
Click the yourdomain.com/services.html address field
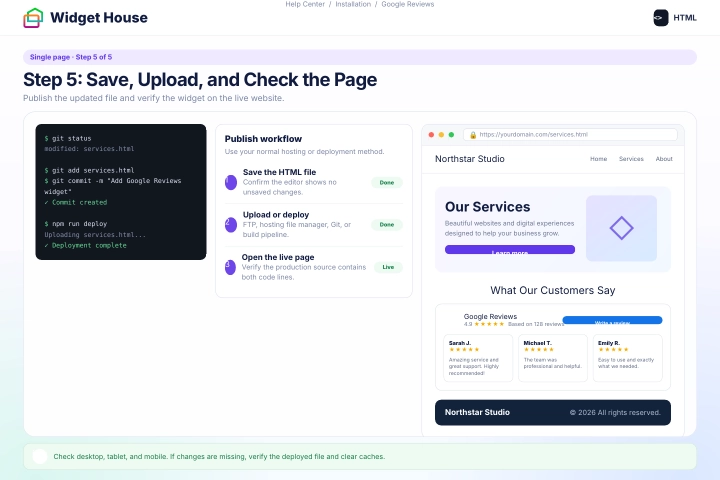(570, 135)
